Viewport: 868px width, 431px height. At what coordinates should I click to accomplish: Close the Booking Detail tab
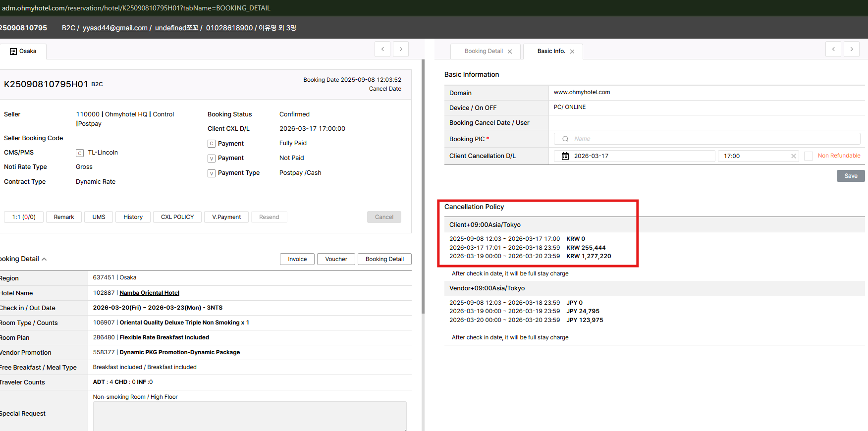[x=510, y=52]
